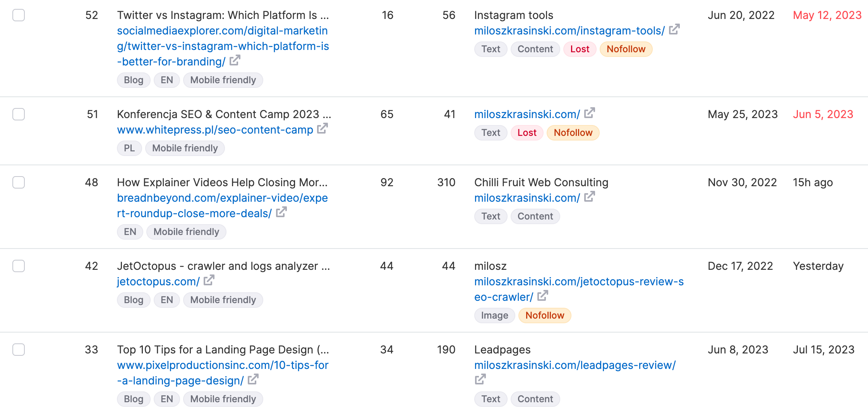868x415 pixels.
Task: Tick checkbox for Twitter vs Instagram row
Action: [x=19, y=15]
